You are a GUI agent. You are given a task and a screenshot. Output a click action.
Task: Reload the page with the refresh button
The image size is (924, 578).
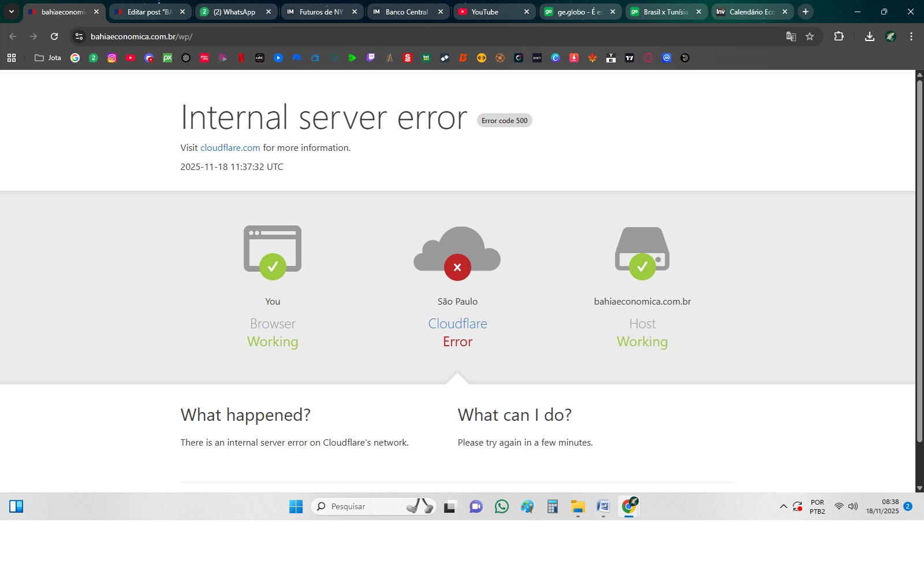(54, 36)
